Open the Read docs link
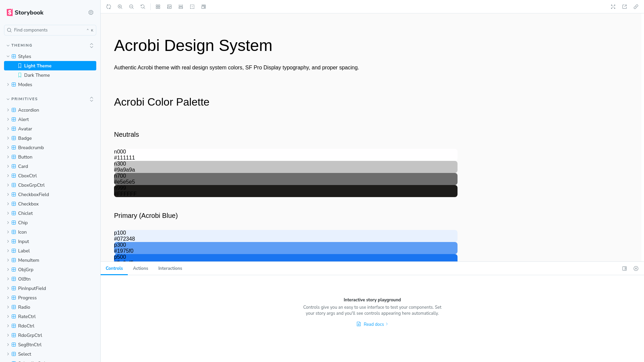 point(372,324)
